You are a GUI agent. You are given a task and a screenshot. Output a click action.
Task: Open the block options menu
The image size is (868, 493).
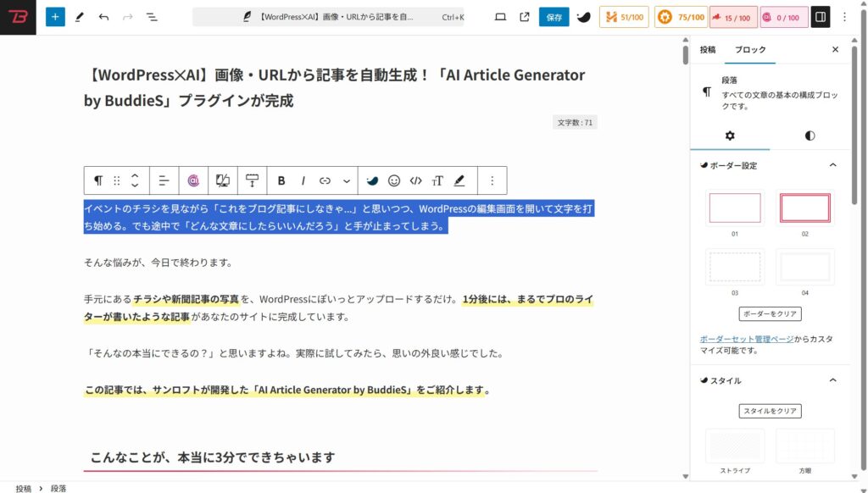coord(492,180)
